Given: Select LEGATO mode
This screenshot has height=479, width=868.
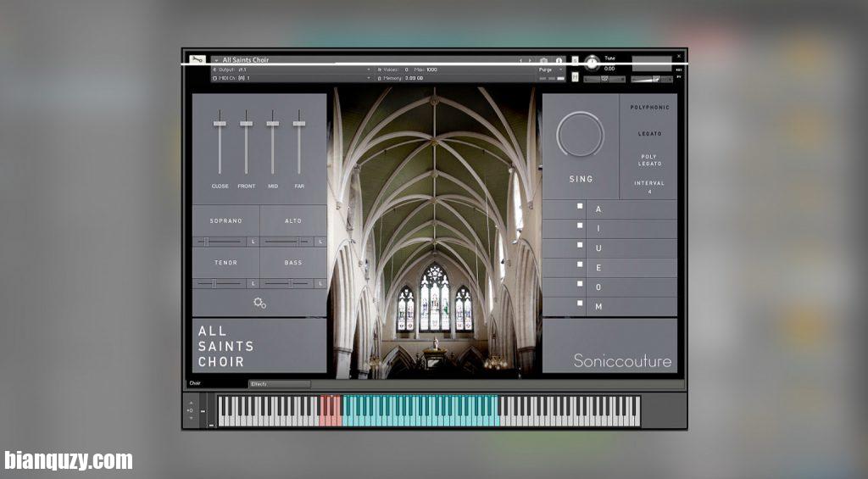Looking at the screenshot, I should (649, 133).
